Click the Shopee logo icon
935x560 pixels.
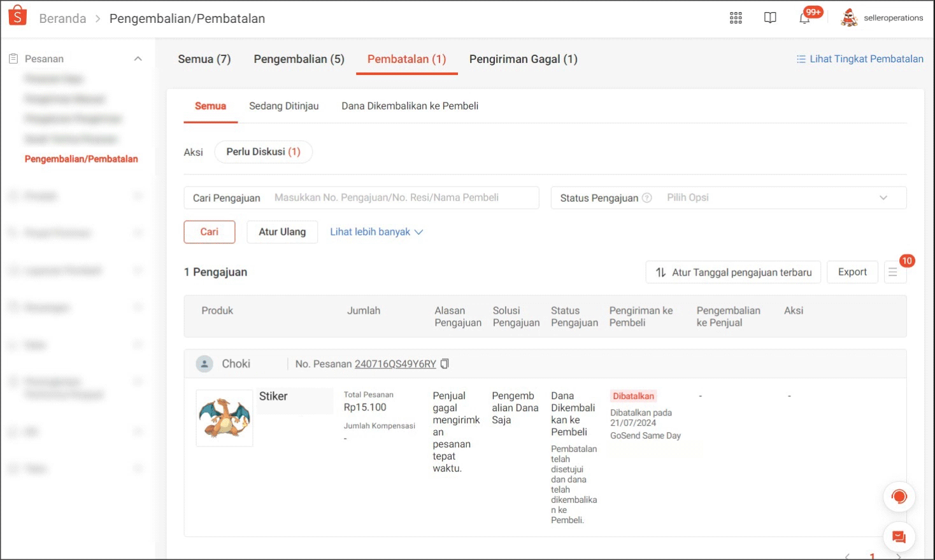18,16
